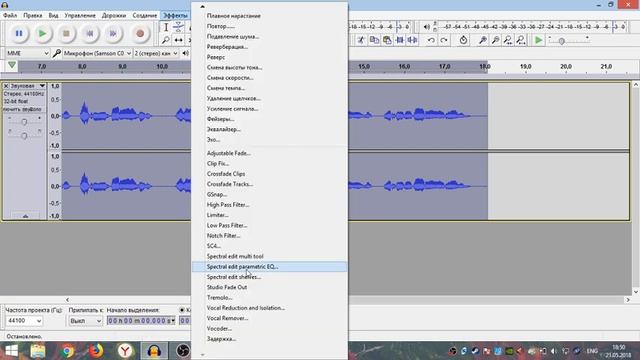Screen dimensions: 640x360
Task: Open the Правка menu
Action: pos(33,16)
